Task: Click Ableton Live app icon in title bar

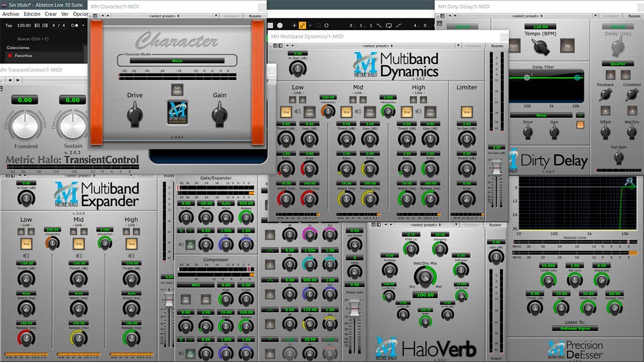Action: [x=4, y=4]
